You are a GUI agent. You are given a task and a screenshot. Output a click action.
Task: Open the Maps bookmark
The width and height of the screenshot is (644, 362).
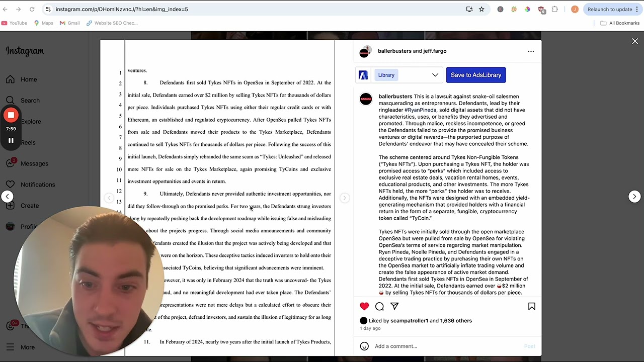point(44,23)
